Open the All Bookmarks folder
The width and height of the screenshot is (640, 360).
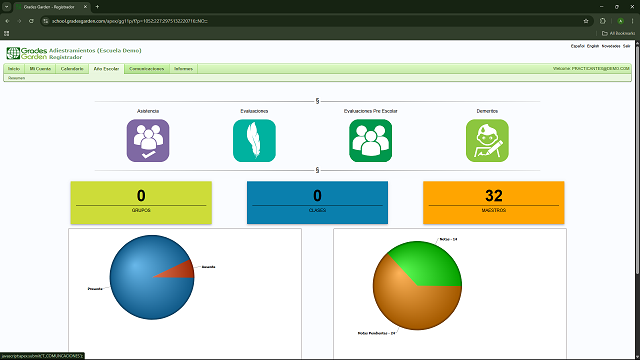coord(618,33)
